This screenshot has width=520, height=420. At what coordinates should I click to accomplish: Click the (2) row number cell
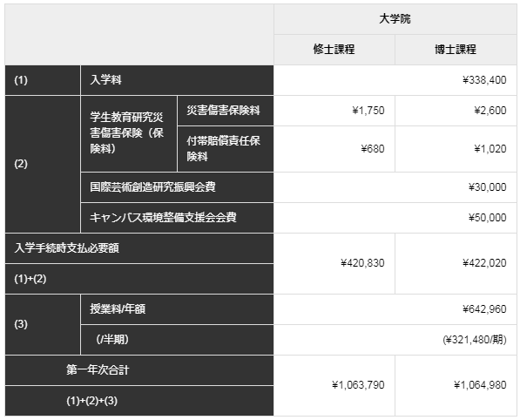[x=43, y=164]
